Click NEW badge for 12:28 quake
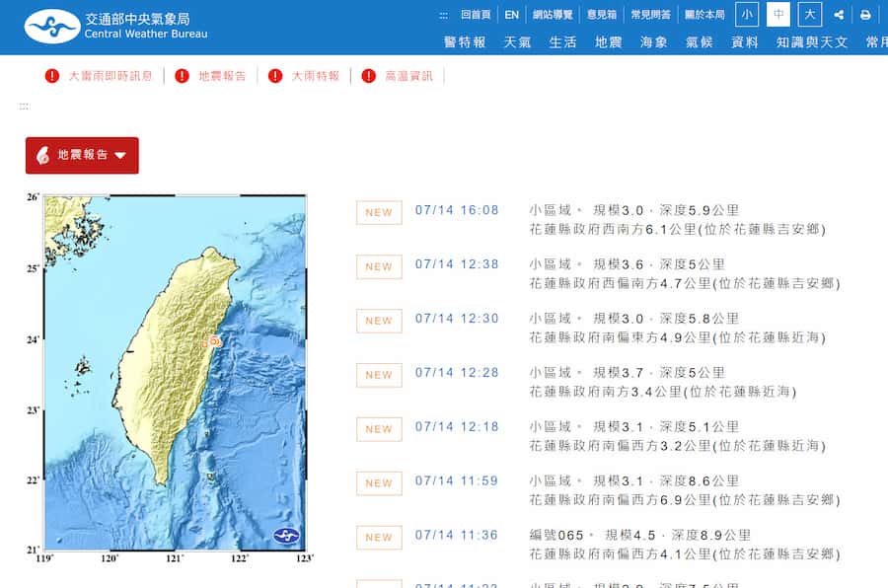The image size is (888, 588). tap(379, 375)
